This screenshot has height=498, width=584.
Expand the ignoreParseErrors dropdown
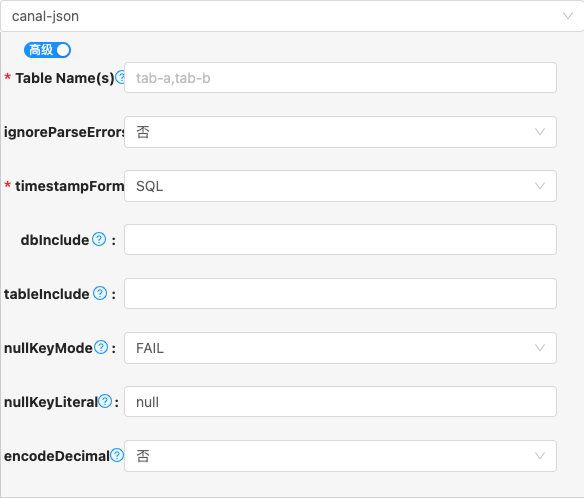340,132
